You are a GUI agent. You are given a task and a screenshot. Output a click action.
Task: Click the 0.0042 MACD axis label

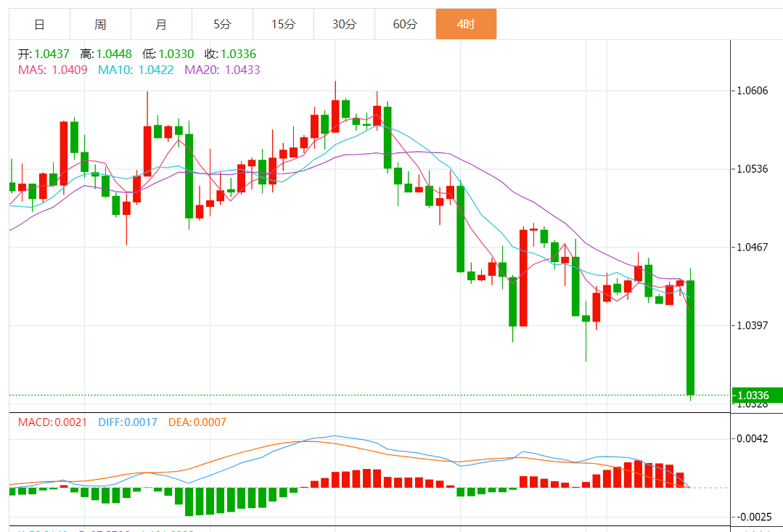pyautogui.click(x=753, y=438)
